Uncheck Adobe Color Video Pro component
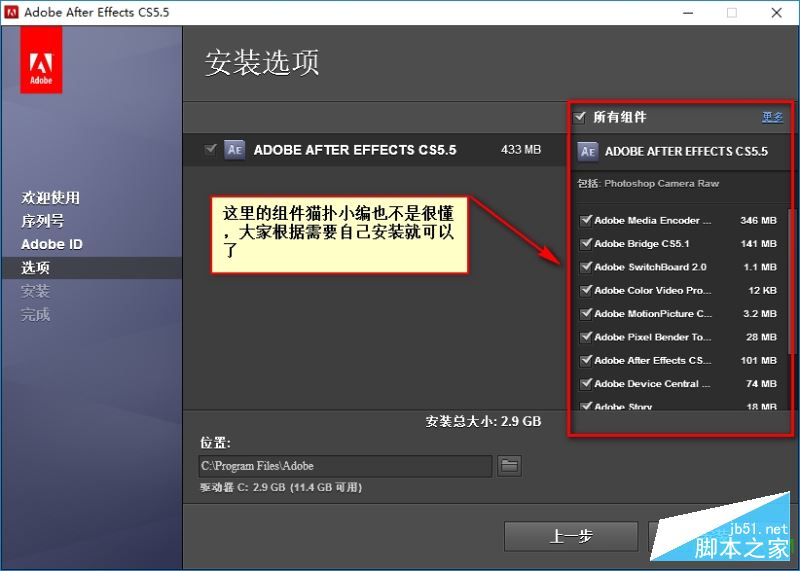The image size is (800, 571). click(586, 290)
